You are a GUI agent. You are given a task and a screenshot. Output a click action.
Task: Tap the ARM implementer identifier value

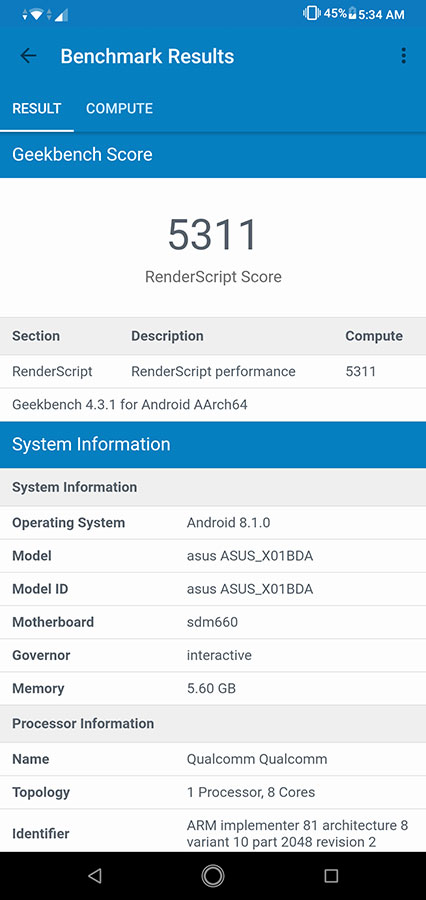pos(297,833)
